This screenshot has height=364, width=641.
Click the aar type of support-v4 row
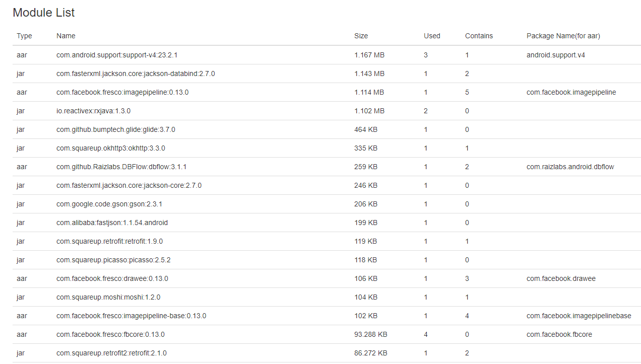pos(22,55)
